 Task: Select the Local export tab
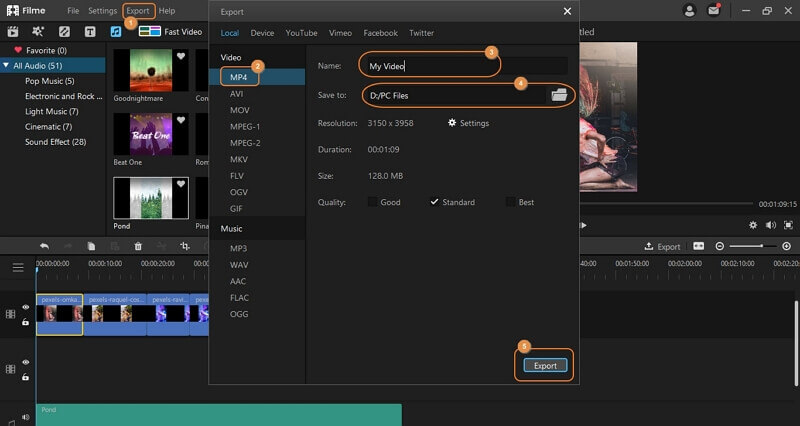coord(230,33)
